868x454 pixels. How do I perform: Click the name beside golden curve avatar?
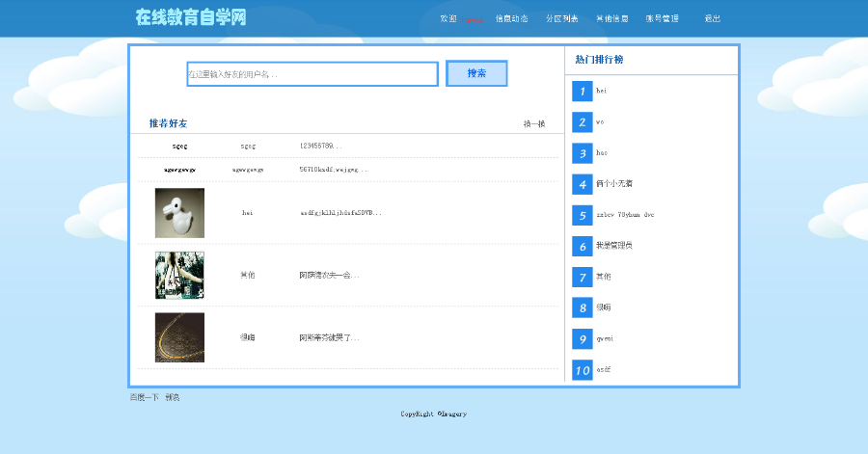[x=248, y=338]
